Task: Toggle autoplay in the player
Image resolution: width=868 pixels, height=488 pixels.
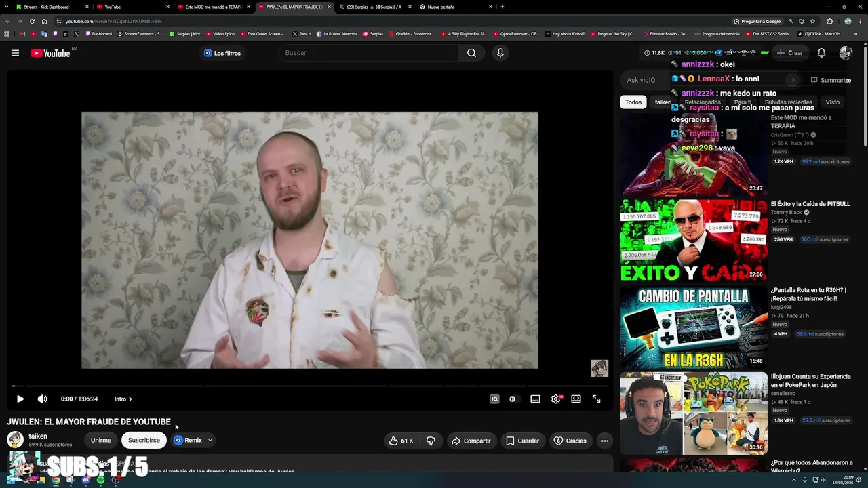Action: (x=513, y=399)
